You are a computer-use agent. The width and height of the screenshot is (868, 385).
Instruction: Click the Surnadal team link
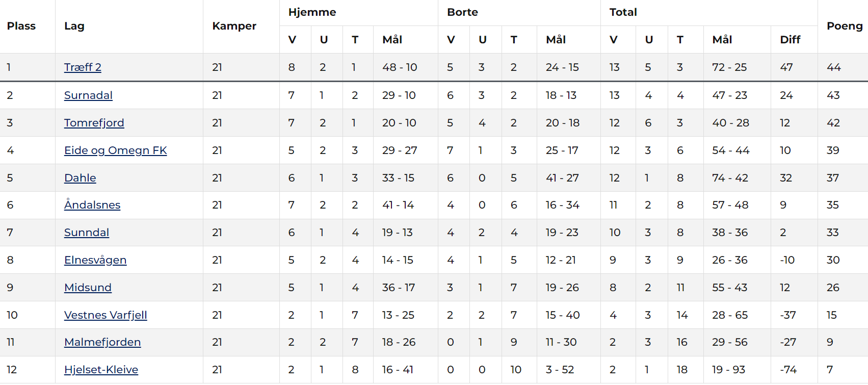(x=88, y=95)
